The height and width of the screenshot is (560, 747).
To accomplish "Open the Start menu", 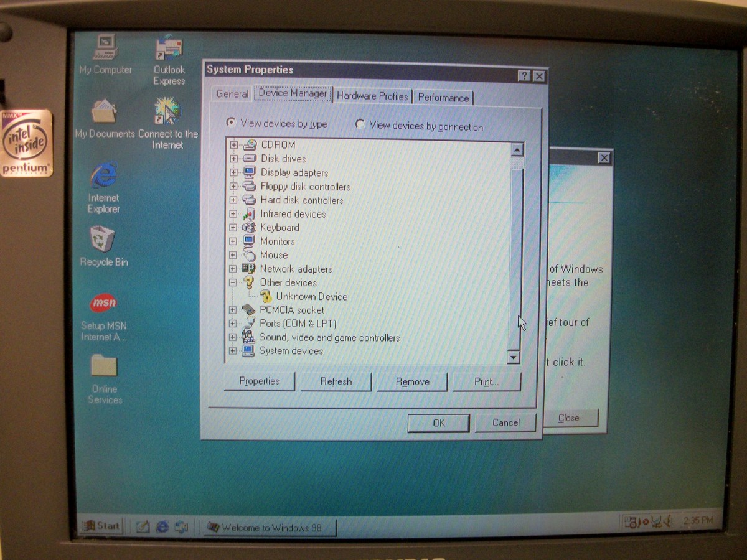I will [101, 526].
